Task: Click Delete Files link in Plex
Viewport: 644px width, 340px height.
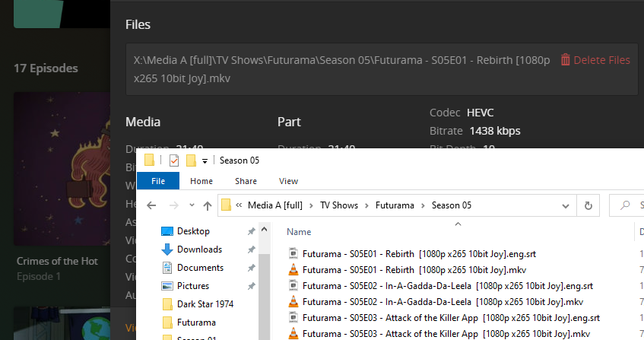Action: point(601,60)
